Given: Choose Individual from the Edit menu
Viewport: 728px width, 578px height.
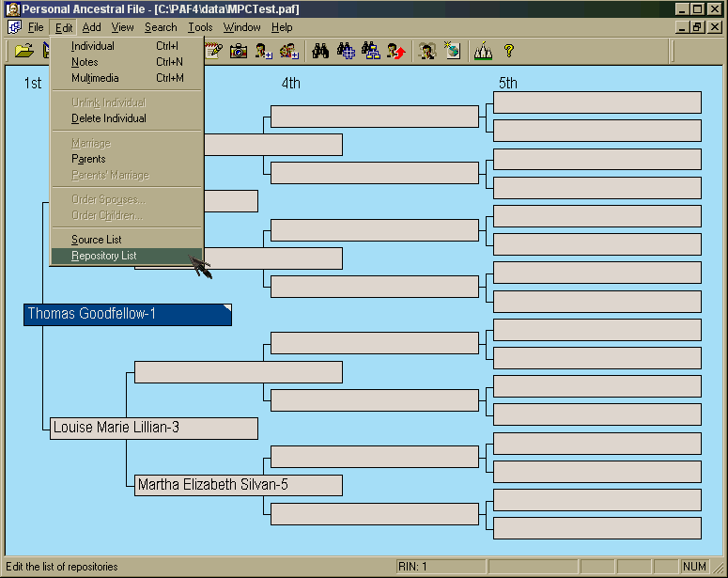Looking at the screenshot, I should [127, 46].
